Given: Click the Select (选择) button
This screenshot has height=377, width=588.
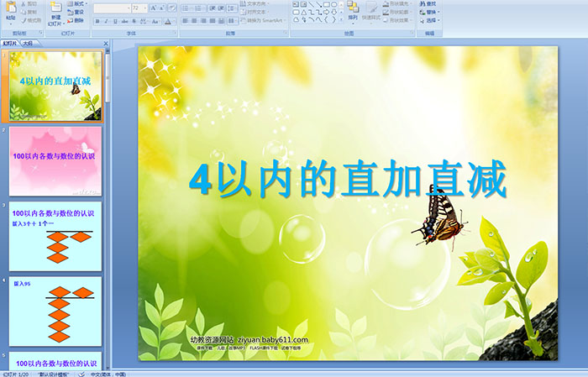Looking at the screenshot, I should (x=429, y=20).
